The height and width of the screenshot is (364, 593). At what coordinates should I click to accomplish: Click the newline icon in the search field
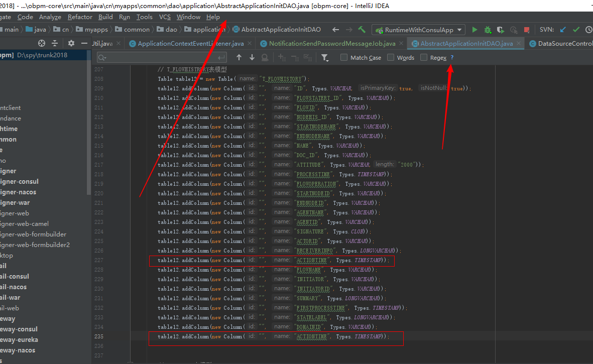click(x=221, y=57)
